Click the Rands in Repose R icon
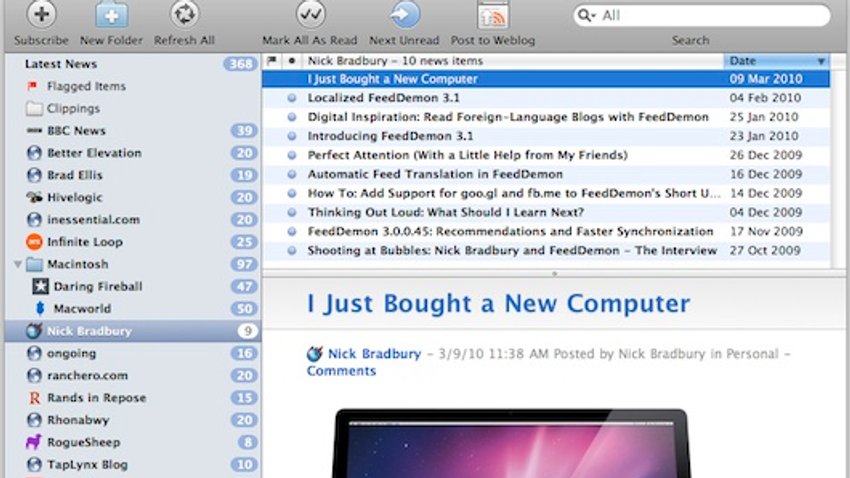This screenshot has width=850, height=478. pyautogui.click(x=34, y=398)
